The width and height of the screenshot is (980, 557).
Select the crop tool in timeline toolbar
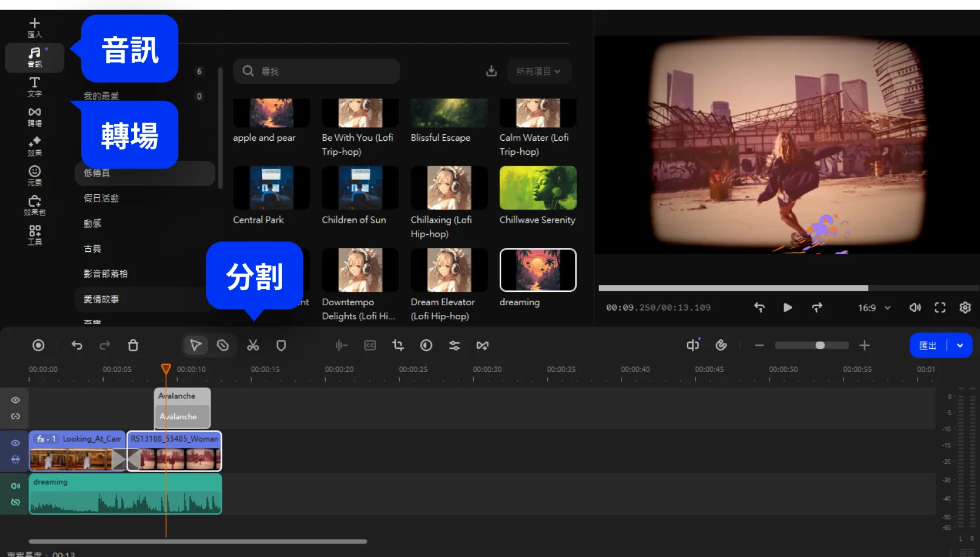pos(398,345)
